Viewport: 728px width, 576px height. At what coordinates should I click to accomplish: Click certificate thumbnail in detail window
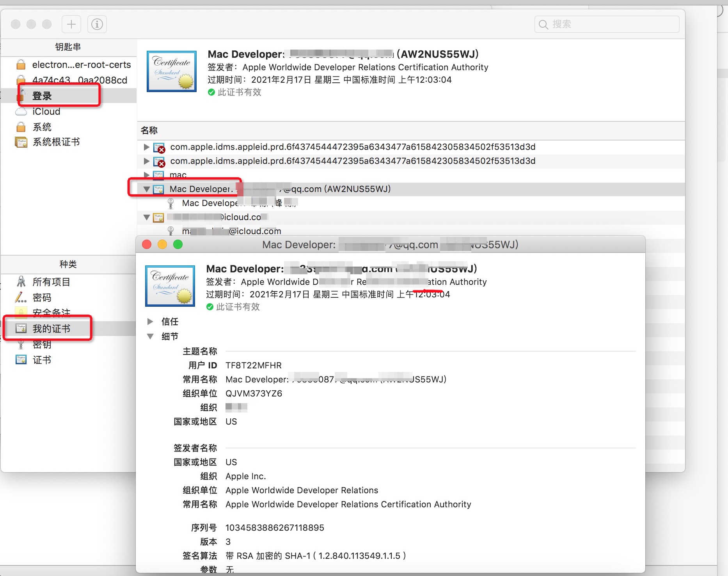coord(170,286)
